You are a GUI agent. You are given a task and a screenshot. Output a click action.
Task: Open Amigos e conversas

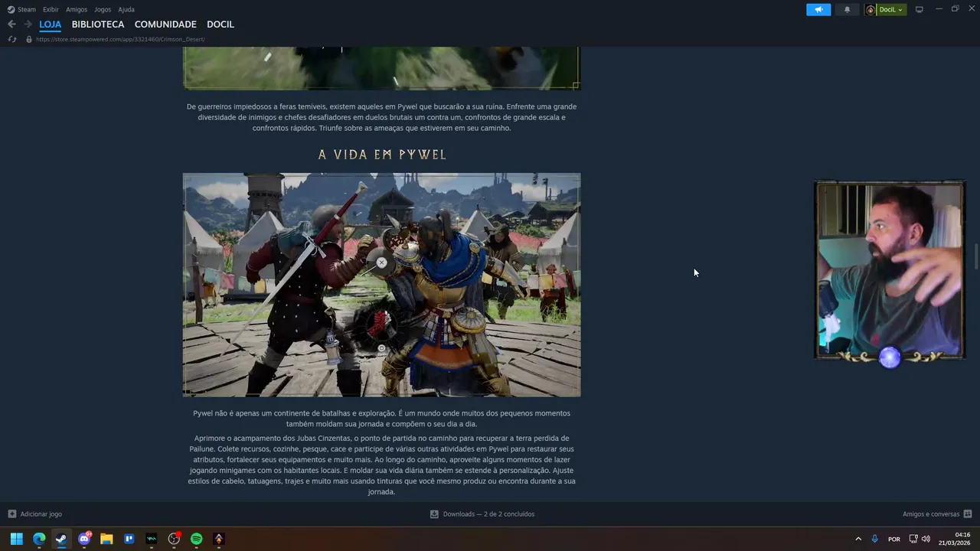(x=931, y=514)
